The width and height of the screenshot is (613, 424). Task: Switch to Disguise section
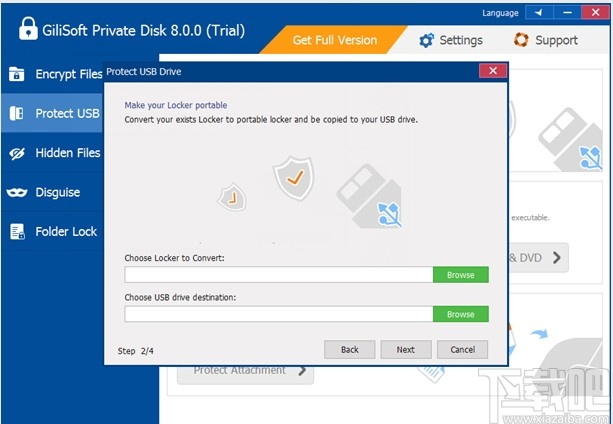[x=52, y=192]
